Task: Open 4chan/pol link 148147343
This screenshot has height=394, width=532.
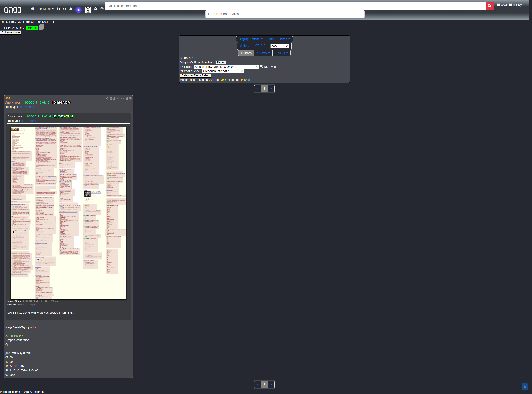Action: [29, 121]
